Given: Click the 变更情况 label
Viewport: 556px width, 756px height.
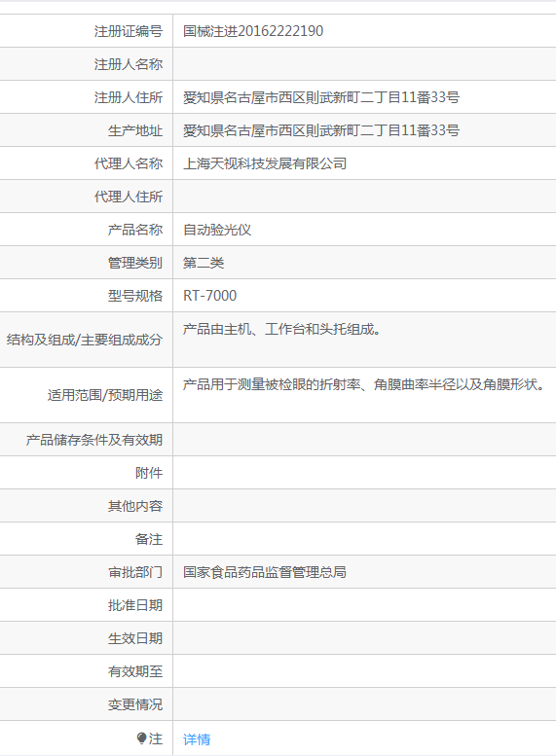Looking at the screenshot, I should [135, 704].
